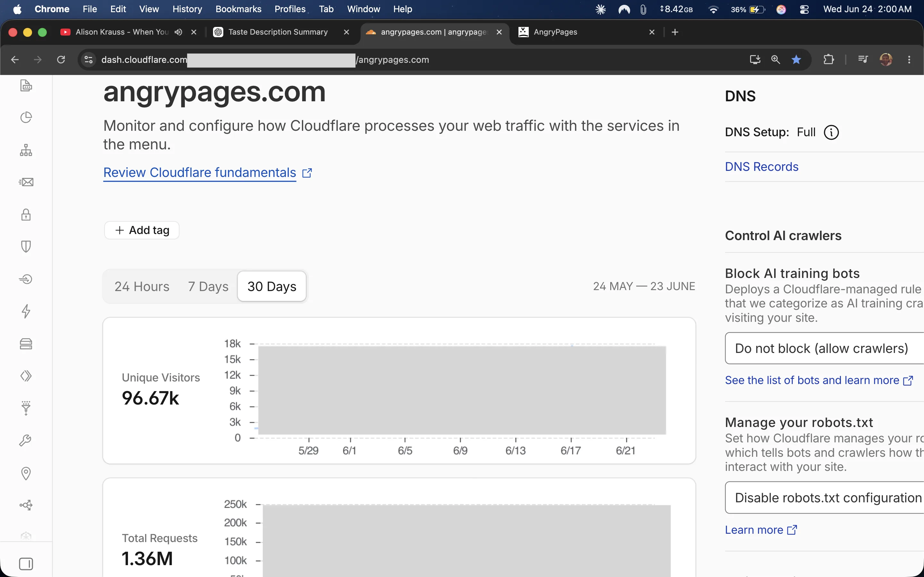The width and height of the screenshot is (924, 577).
Task: Open the Bookmarks menu in the menu bar
Action: click(238, 9)
